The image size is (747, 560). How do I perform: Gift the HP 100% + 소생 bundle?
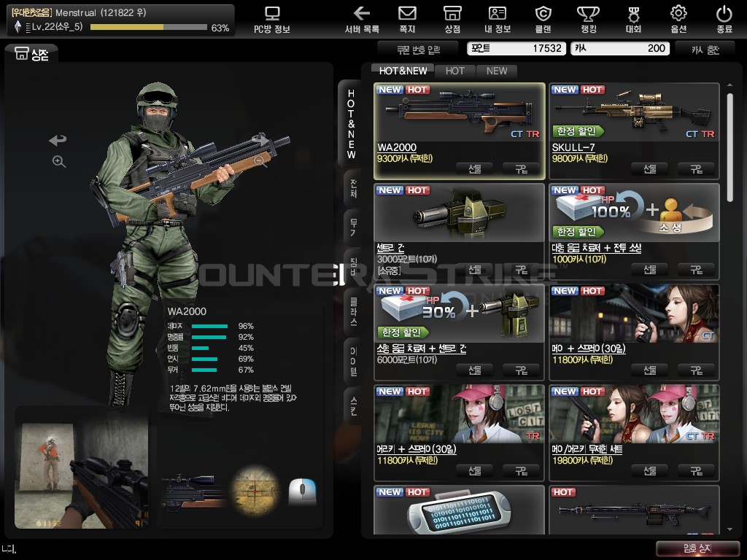pos(649,270)
